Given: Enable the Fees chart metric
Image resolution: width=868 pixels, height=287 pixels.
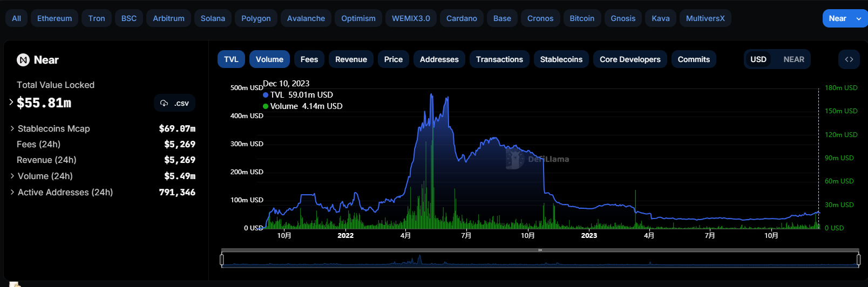Looking at the screenshot, I should click(x=309, y=59).
